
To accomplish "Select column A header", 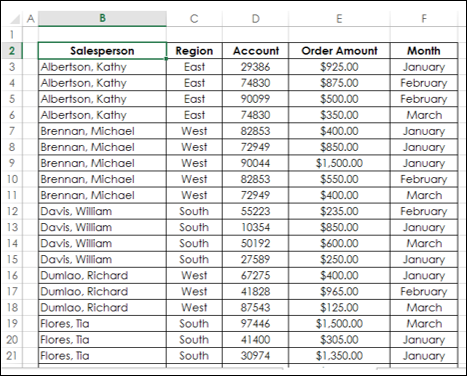I will (31, 18).
